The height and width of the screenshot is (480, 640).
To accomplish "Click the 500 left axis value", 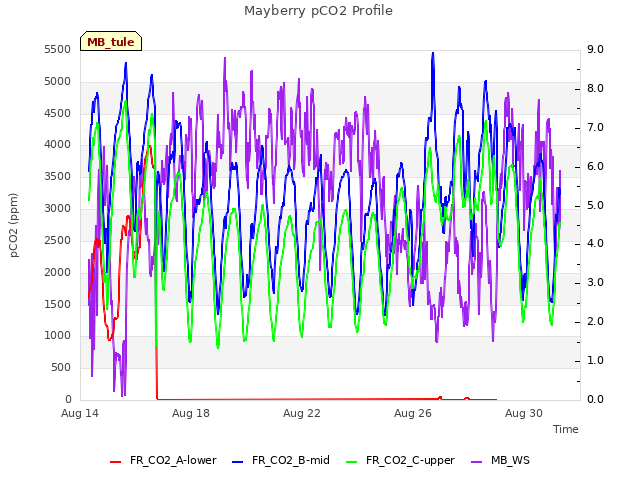I will [x=61, y=367].
